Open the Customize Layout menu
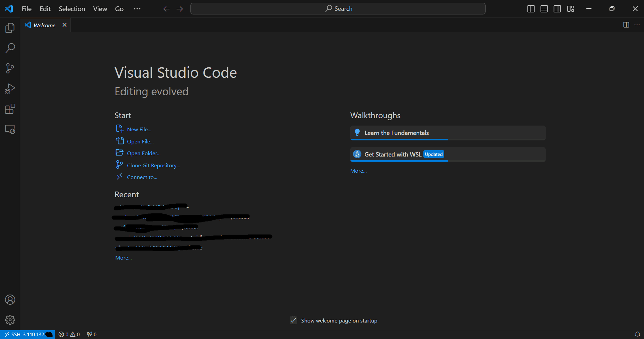644x339 pixels. point(571,9)
